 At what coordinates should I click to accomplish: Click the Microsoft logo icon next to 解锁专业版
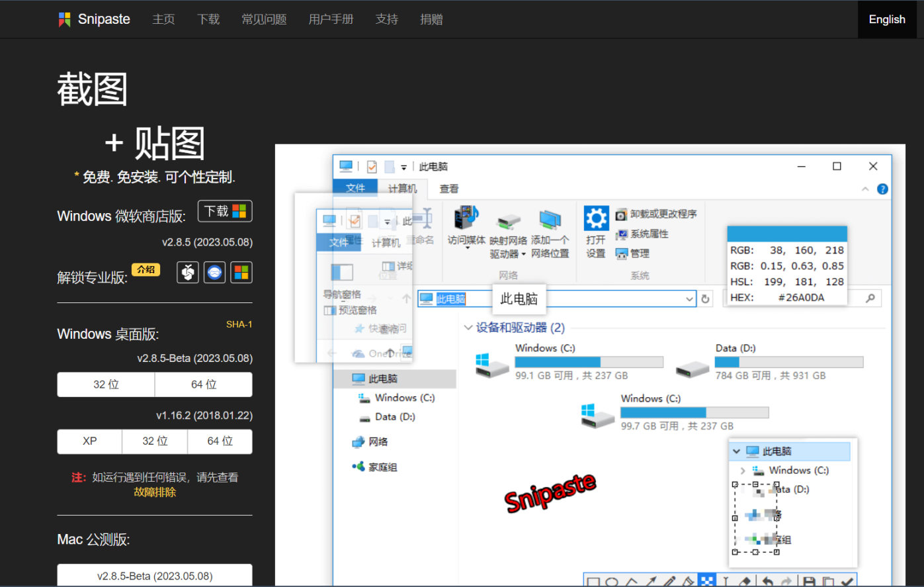241,272
